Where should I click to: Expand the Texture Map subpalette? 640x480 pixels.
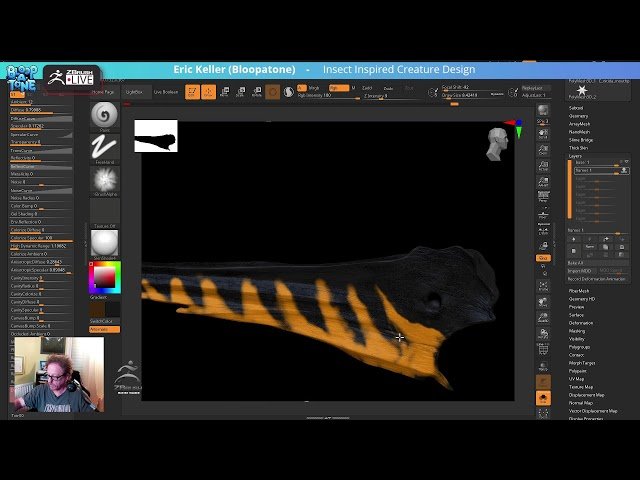coord(581,387)
